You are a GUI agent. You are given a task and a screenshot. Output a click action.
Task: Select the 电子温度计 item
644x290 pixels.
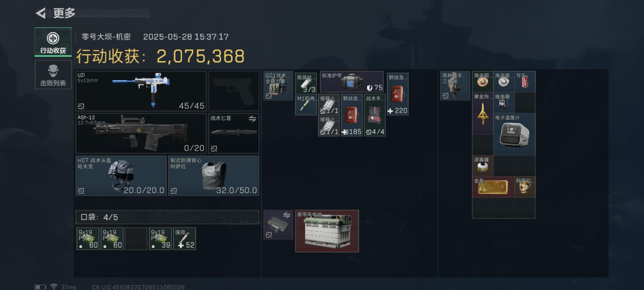coord(514,134)
